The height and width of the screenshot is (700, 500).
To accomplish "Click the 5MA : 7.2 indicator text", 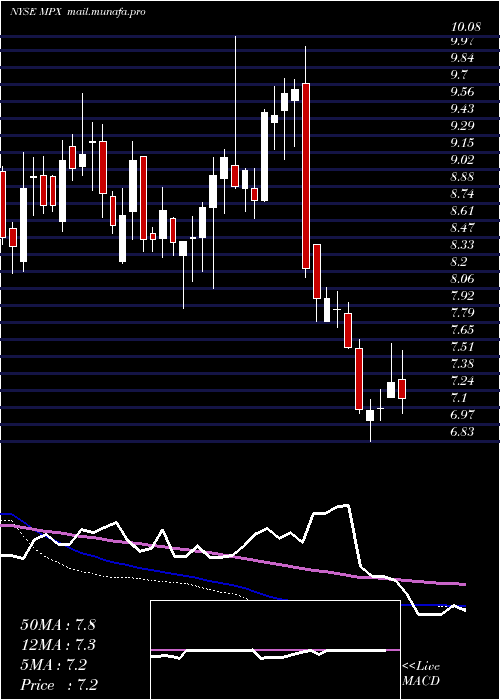I will click(x=54, y=665).
